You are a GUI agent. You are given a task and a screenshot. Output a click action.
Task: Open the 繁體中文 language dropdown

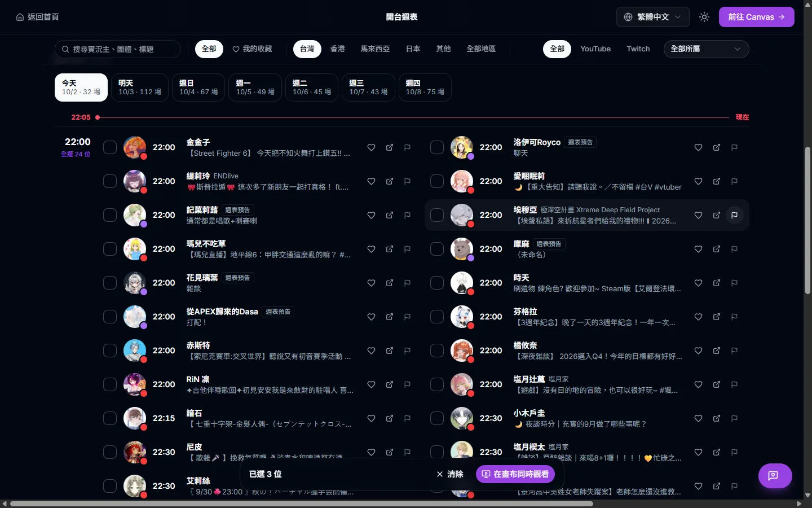(x=652, y=17)
